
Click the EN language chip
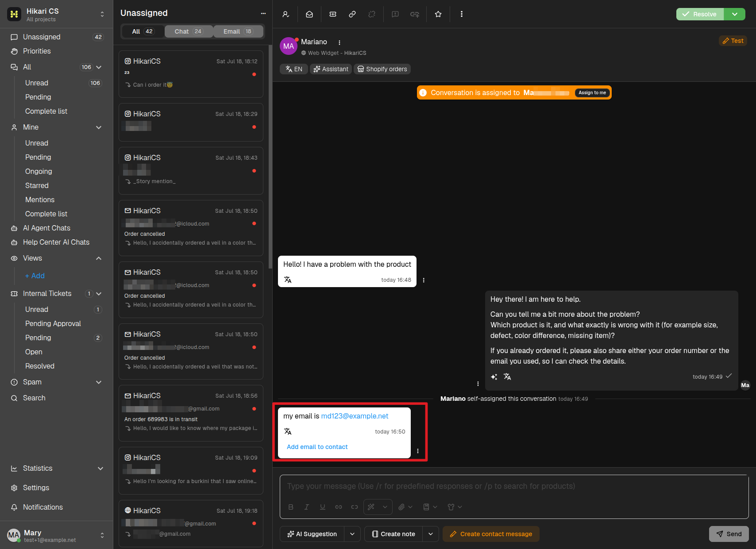pyautogui.click(x=294, y=69)
